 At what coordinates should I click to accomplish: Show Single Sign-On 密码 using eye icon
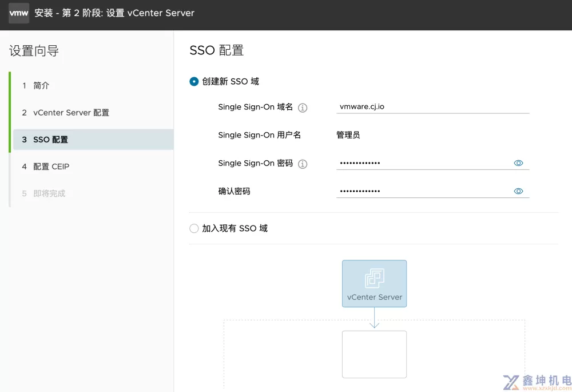[x=518, y=163]
